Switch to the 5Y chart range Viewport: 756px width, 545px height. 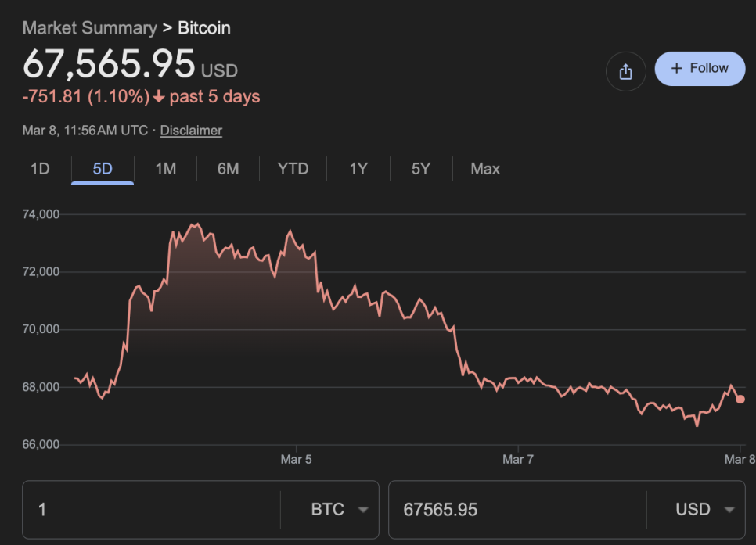pyautogui.click(x=421, y=169)
